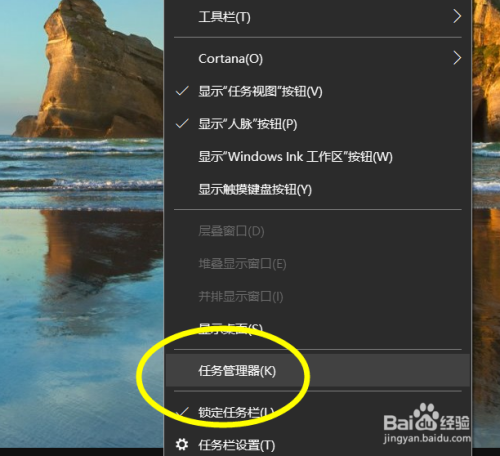Click the gear icon beside 任务栏设置
500x456 pixels.
click(x=182, y=444)
